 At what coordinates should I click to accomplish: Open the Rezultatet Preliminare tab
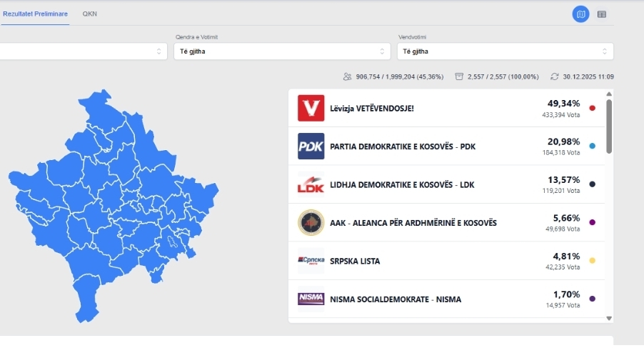click(x=35, y=14)
